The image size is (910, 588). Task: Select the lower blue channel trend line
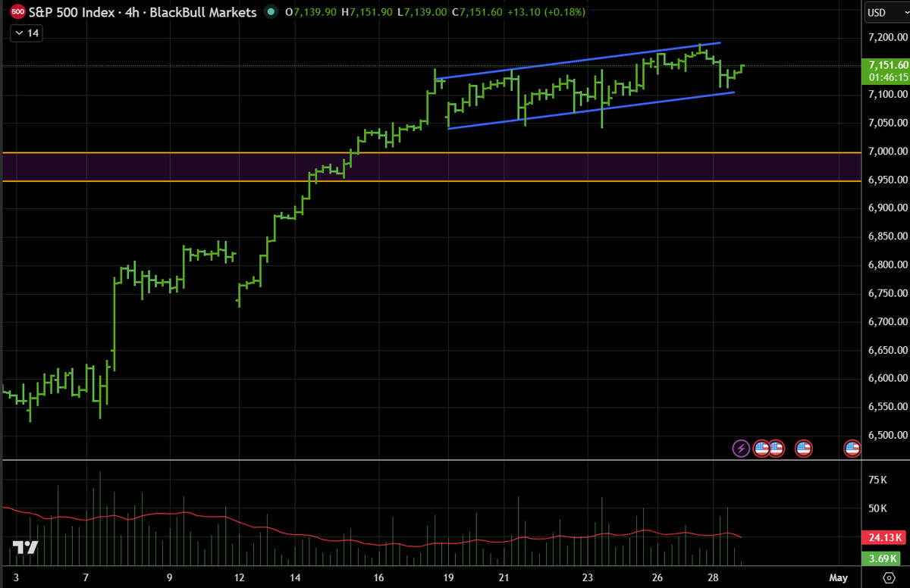pyautogui.click(x=591, y=111)
